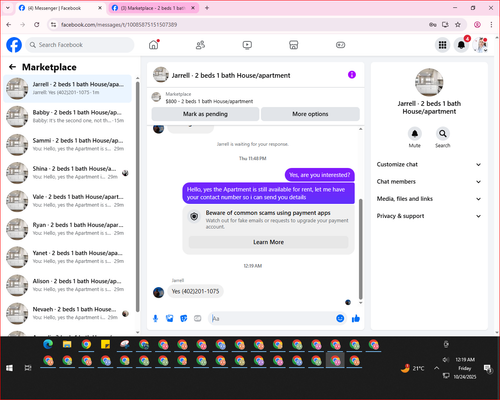
Task: Open the Marketplace icon in top navigation
Action: (x=294, y=45)
